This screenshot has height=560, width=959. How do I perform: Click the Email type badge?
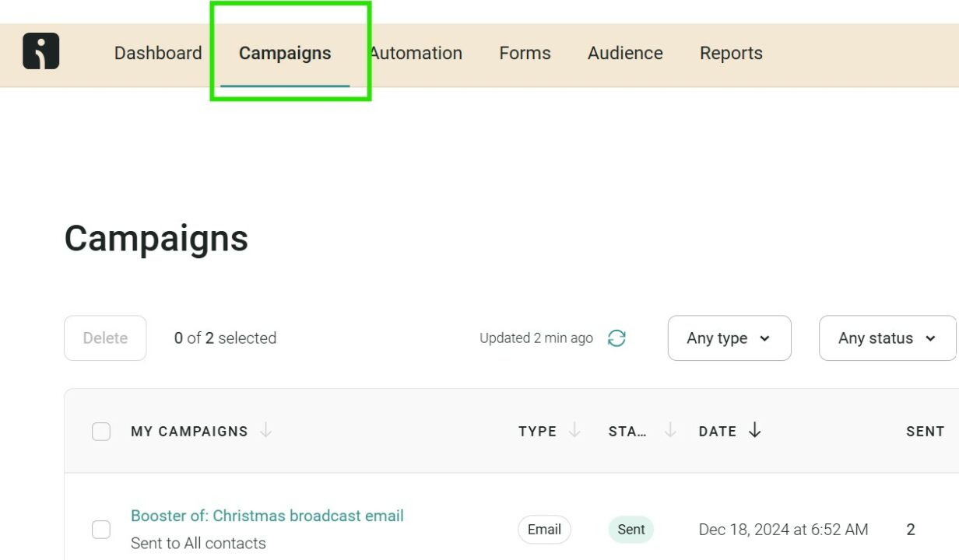coord(543,529)
